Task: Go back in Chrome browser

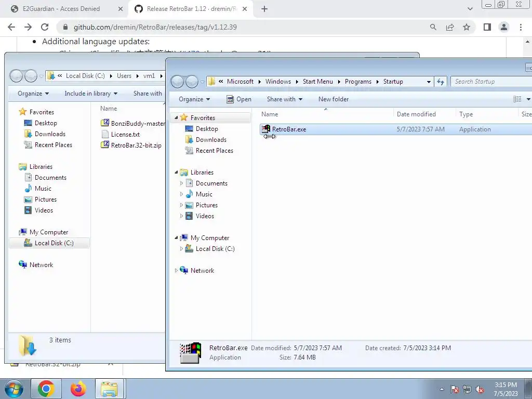Action: click(x=11, y=27)
